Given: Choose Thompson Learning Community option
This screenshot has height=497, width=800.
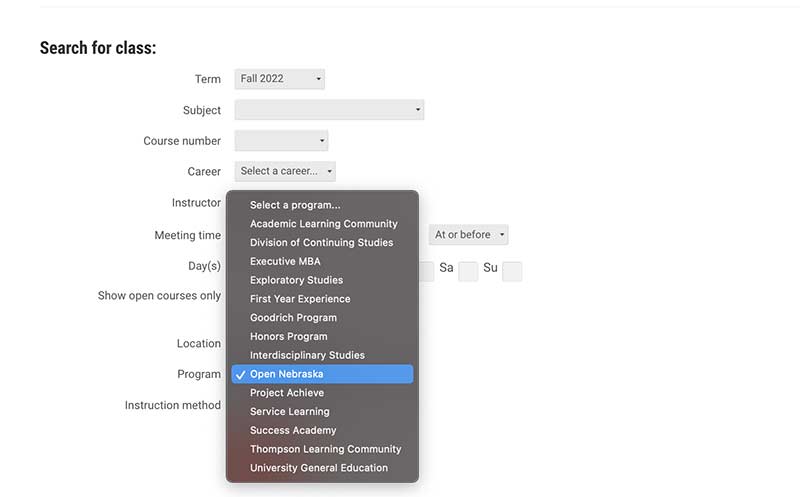Looking at the screenshot, I should pyautogui.click(x=322, y=449).
